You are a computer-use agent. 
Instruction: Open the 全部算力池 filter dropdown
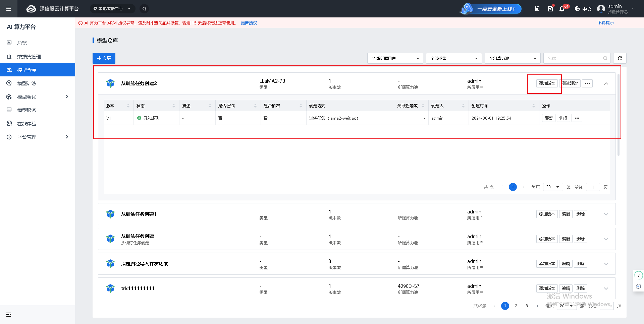(513, 58)
